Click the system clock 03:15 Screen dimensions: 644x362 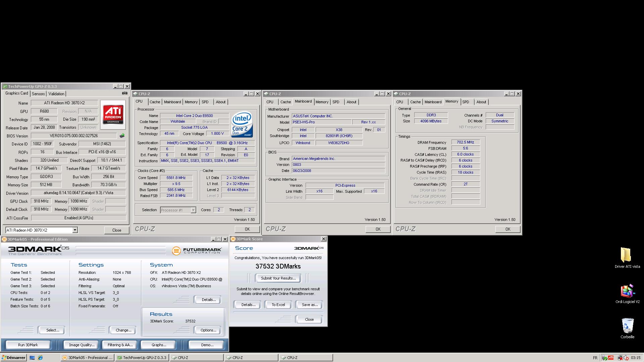click(636, 358)
